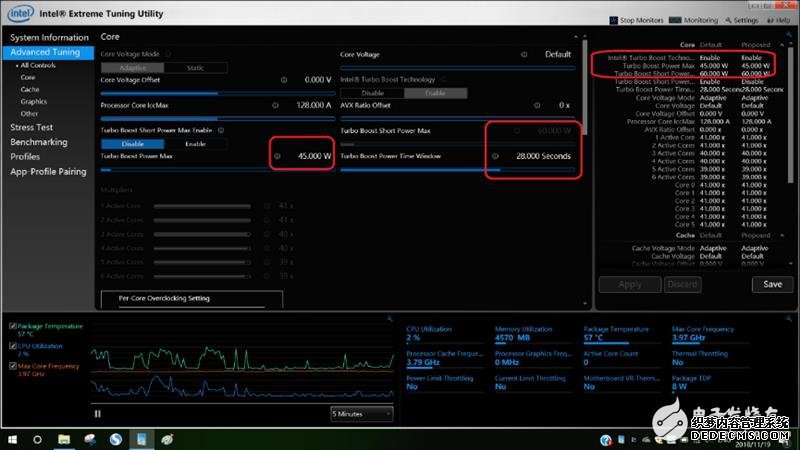Screen dimensions: 800x450
Task: Select Adaptive core voltage mode
Action: (x=133, y=68)
